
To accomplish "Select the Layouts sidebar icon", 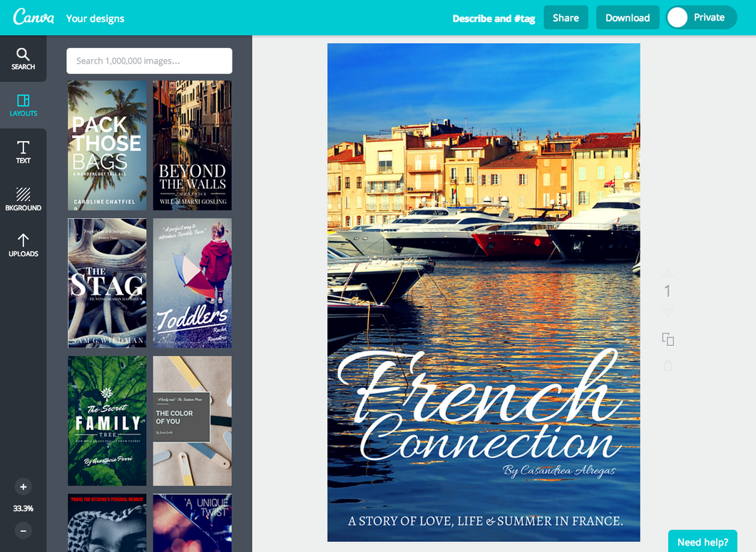I will point(23,105).
